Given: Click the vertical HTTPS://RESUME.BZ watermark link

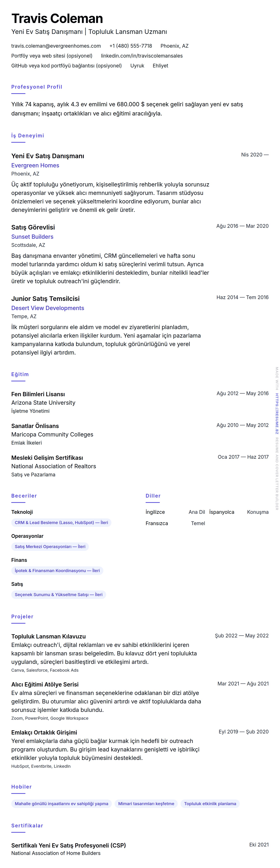Looking at the screenshot, I should click(x=277, y=413).
